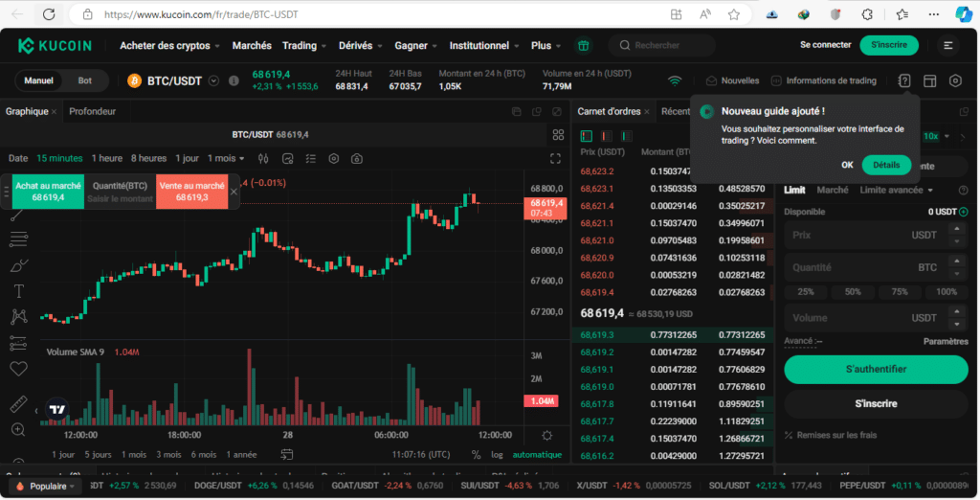Screen dimensions: 980x500
Task: Switch to the Profondeur tab
Action: click(x=93, y=111)
